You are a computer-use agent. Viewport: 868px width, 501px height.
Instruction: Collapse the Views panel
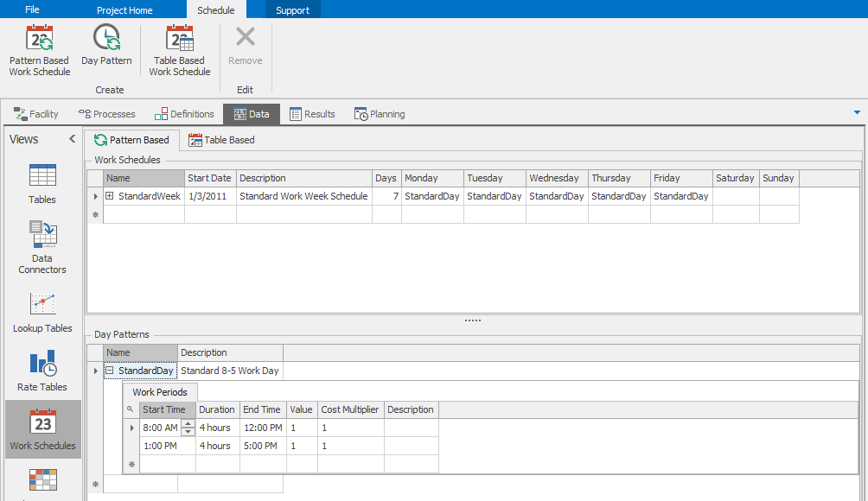tap(72, 139)
